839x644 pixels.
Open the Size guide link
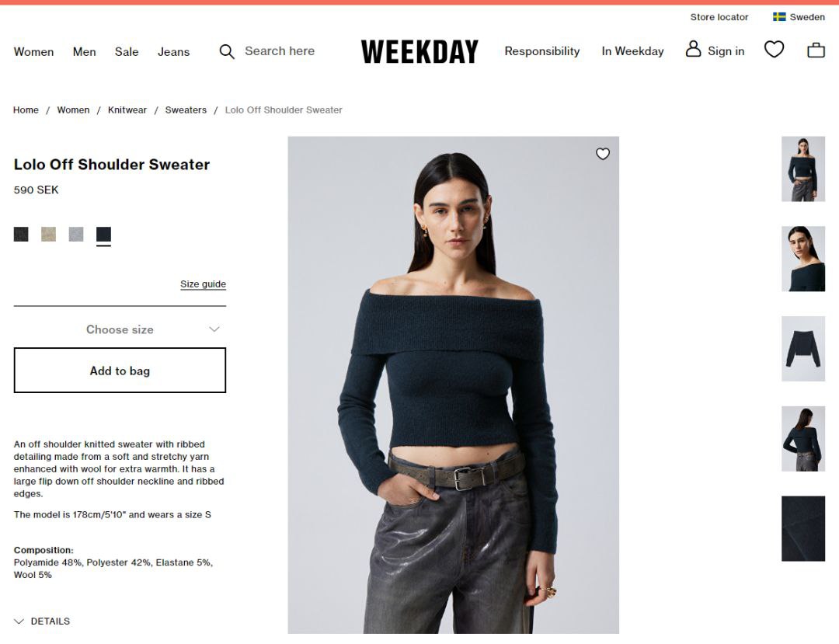203,284
